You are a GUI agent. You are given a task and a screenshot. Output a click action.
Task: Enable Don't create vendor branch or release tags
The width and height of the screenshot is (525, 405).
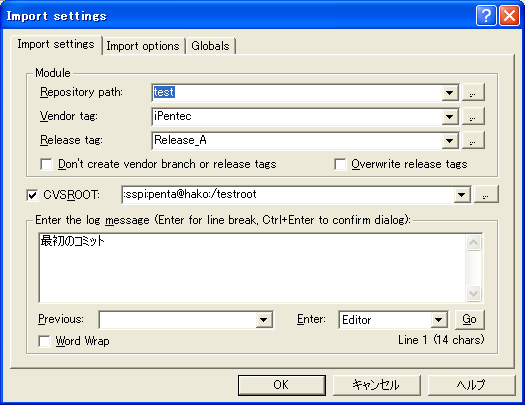coord(46,164)
